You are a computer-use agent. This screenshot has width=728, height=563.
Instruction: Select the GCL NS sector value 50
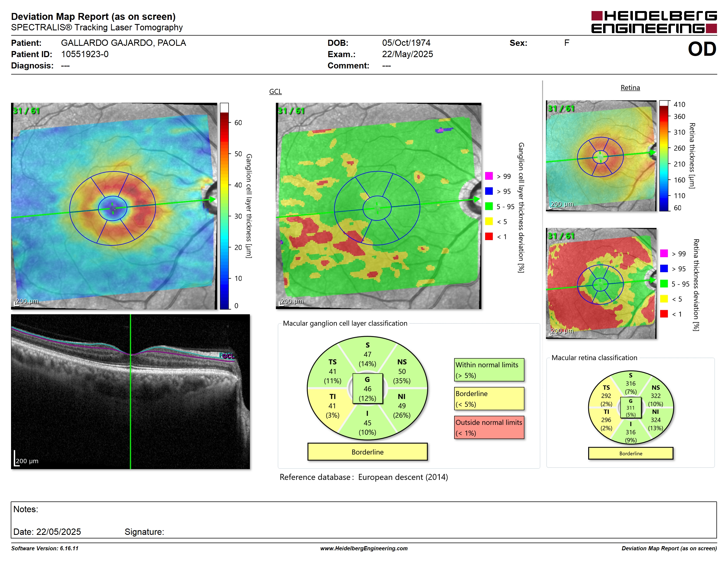[402, 371]
